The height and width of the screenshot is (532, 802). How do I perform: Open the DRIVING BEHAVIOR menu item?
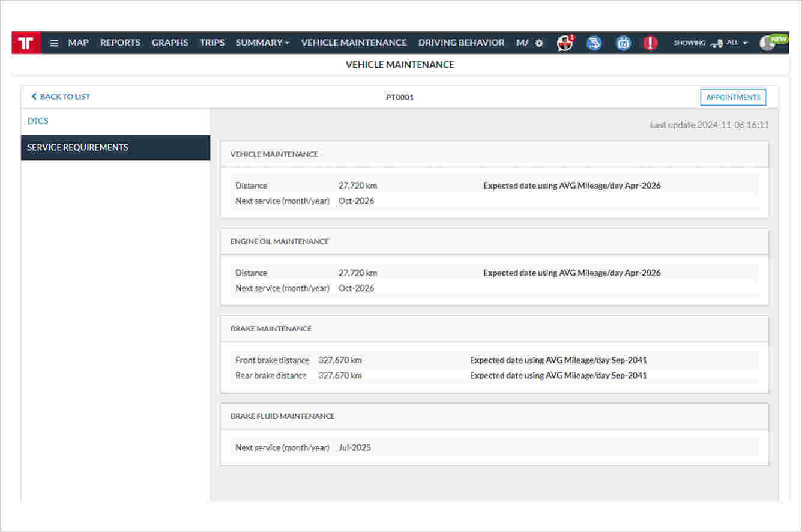click(x=462, y=43)
